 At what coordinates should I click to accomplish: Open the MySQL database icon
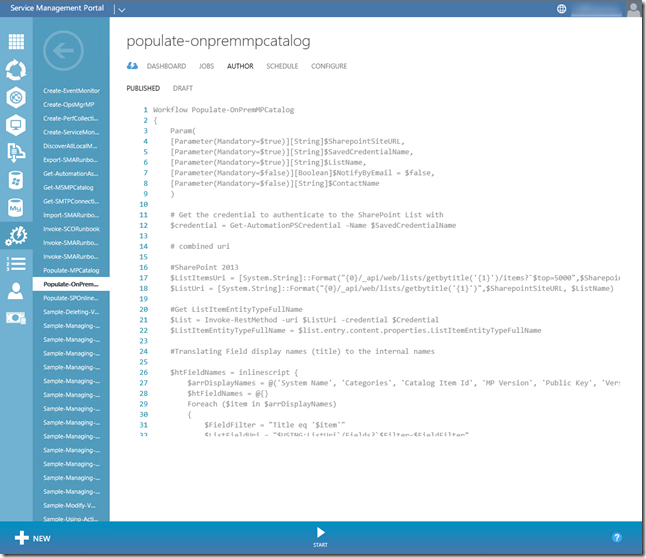[x=16, y=208]
